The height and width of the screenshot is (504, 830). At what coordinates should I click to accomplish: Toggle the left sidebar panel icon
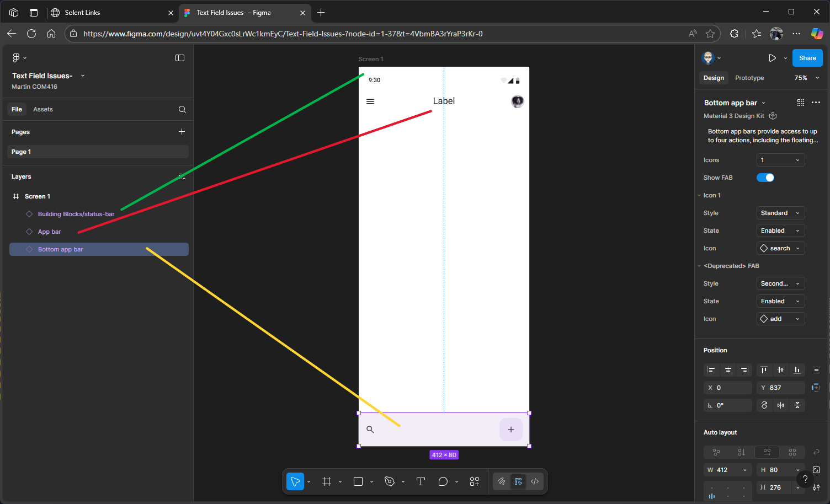180,58
